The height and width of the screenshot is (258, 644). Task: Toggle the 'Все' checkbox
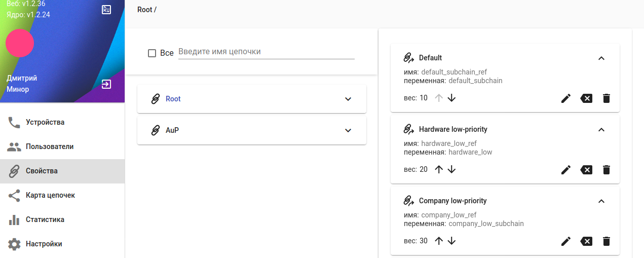click(152, 53)
